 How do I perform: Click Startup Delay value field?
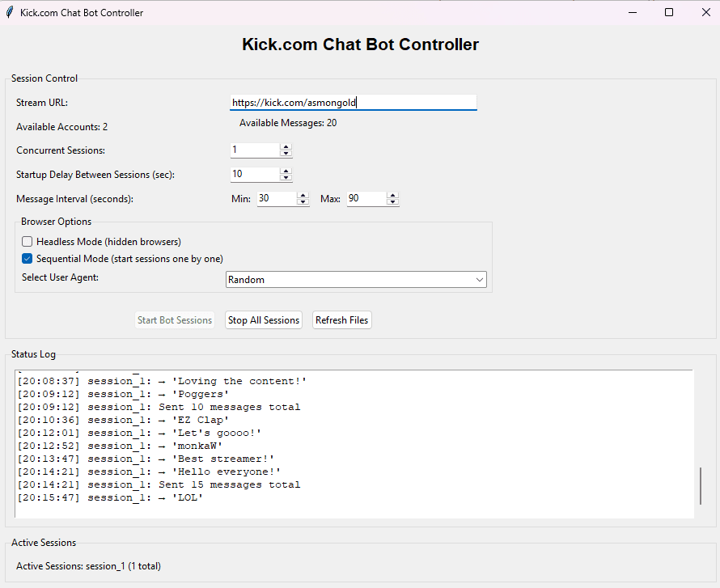[x=255, y=174]
